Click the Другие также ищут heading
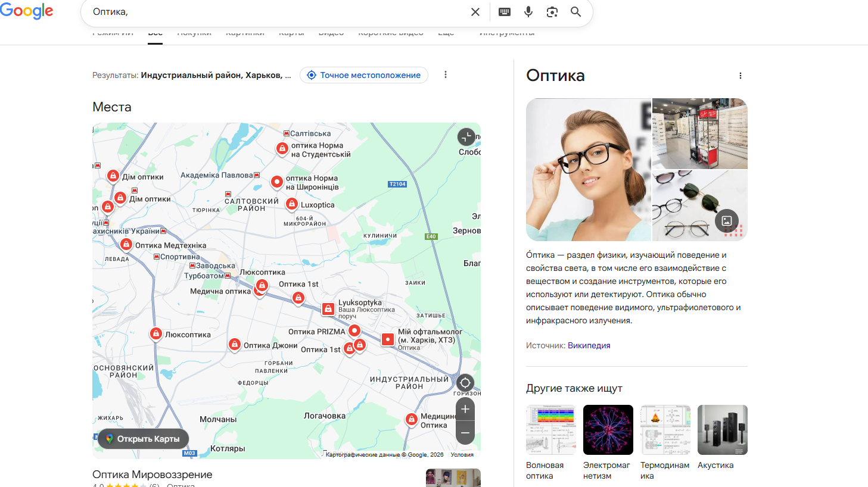Viewport: 868px width, 487px height. click(574, 388)
